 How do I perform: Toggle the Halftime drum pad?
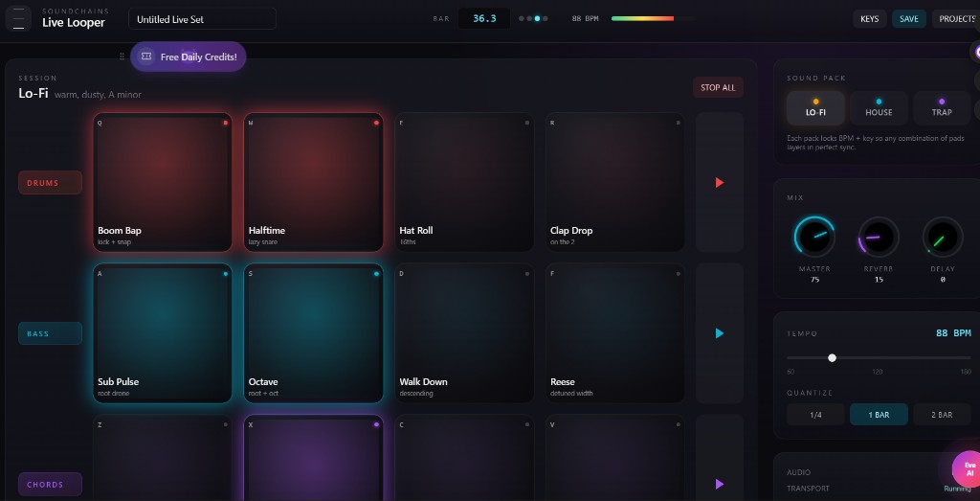tap(313, 183)
